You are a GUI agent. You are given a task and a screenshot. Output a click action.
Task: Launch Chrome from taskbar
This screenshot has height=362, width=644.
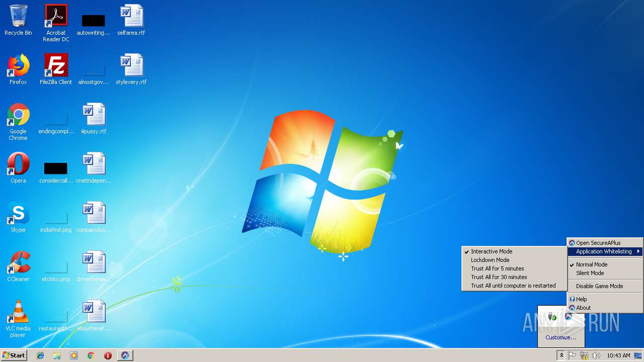click(91, 355)
